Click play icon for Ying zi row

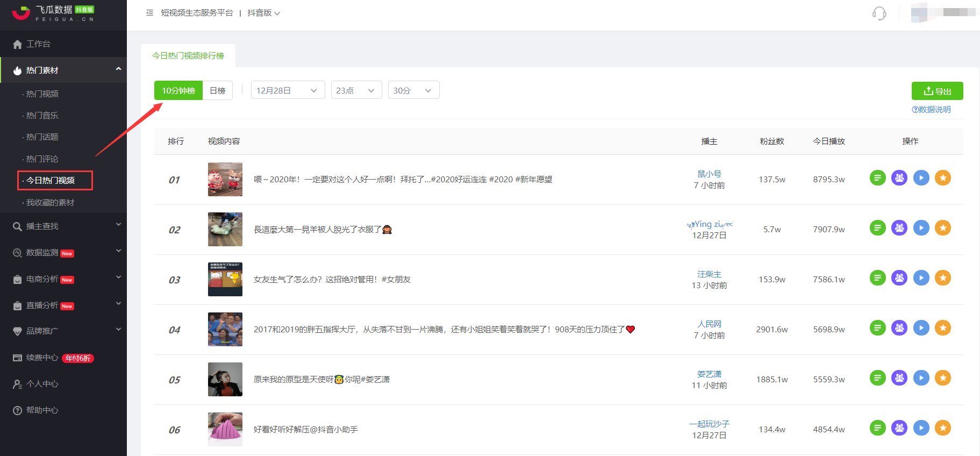tap(921, 227)
